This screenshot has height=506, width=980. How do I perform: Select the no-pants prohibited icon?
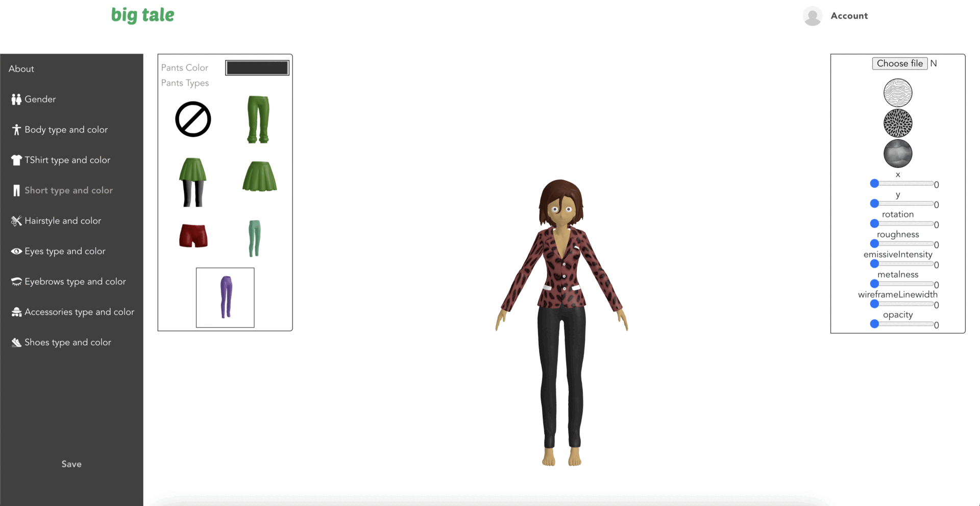[x=193, y=119]
